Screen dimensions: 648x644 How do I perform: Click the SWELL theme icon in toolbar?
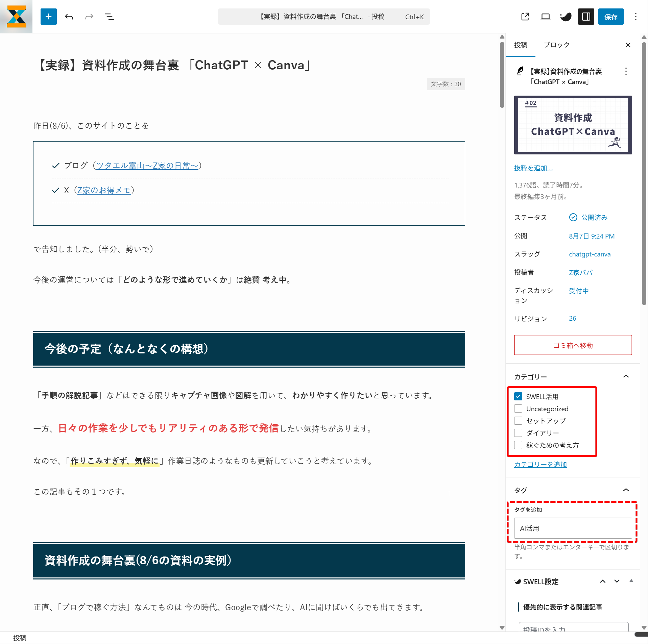[566, 17]
